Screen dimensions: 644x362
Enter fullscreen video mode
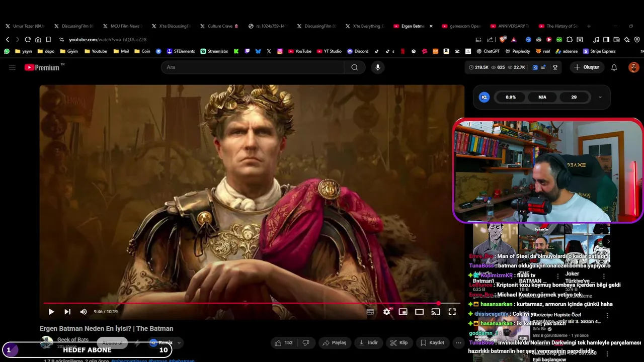pyautogui.click(x=452, y=312)
